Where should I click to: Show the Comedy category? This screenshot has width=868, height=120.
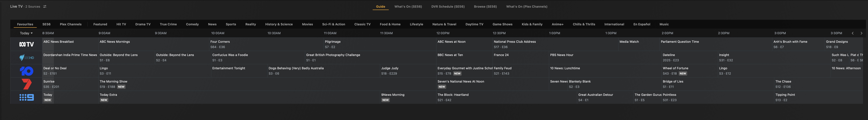(x=192, y=24)
